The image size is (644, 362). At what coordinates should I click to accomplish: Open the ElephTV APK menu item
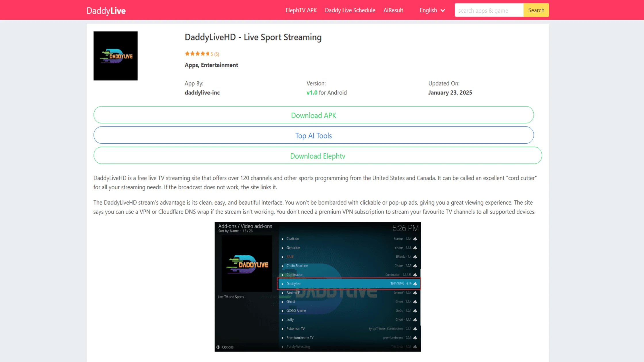(x=301, y=10)
